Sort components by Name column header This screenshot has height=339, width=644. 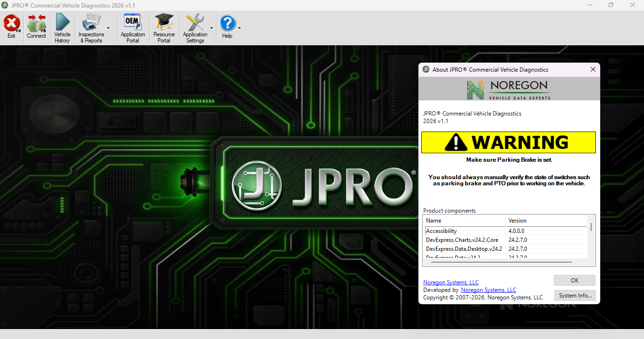(464, 220)
